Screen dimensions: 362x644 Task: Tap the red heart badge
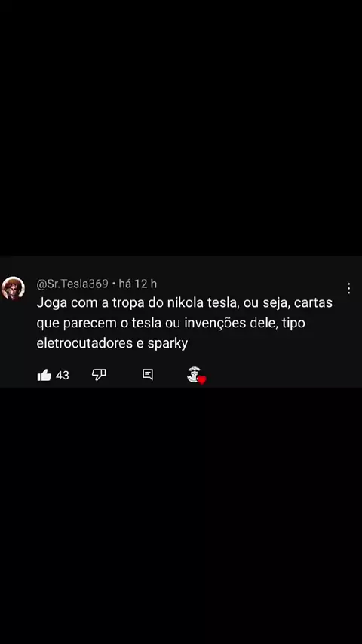(x=202, y=380)
